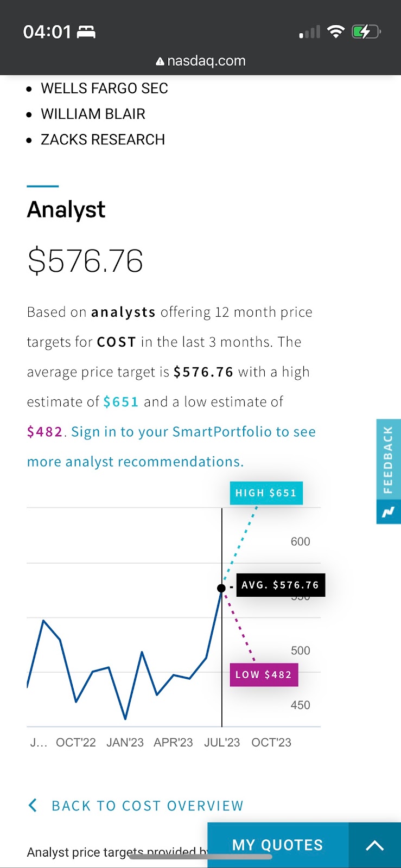401x868 pixels.
Task: Open the FEEDBACK side tab
Action: coord(389,459)
